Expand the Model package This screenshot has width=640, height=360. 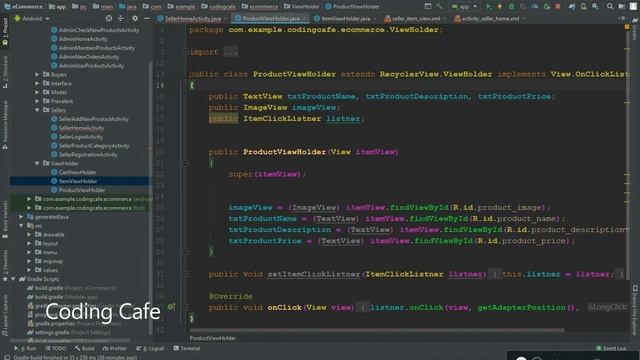(x=37, y=92)
